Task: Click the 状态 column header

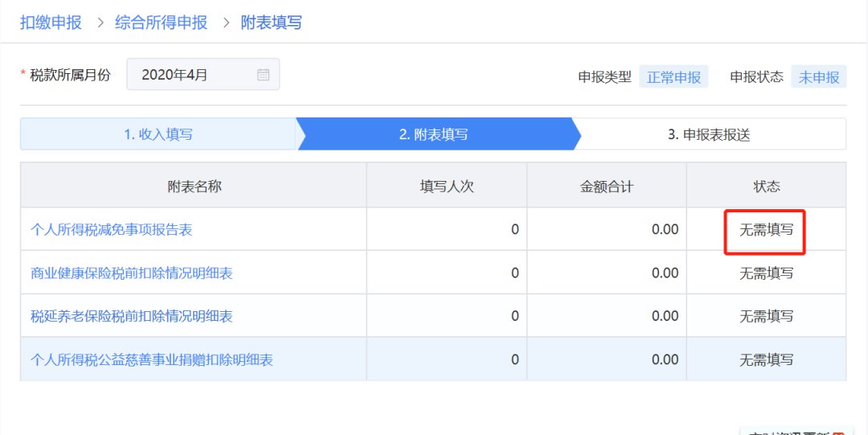Action: pyautogui.click(x=766, y=187)
